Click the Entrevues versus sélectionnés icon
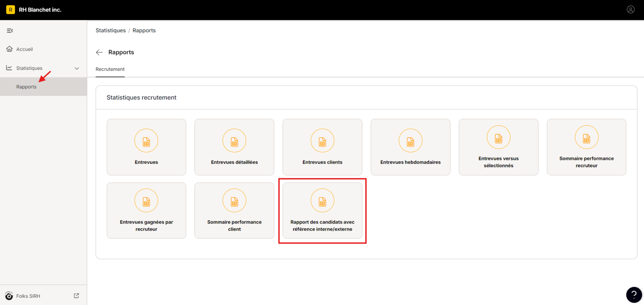The width and height of the screenshot is (644, 305). click(498, 137)
